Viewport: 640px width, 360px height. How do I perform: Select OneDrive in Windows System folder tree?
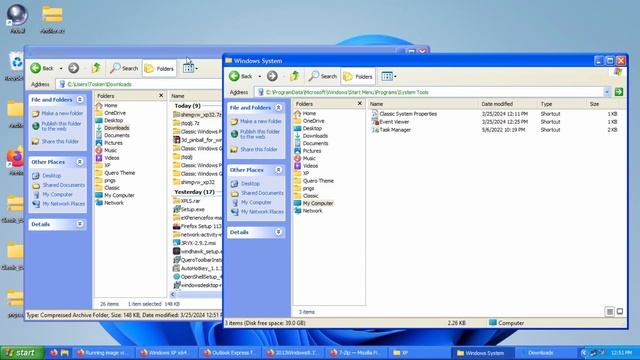tap(313, 121)
